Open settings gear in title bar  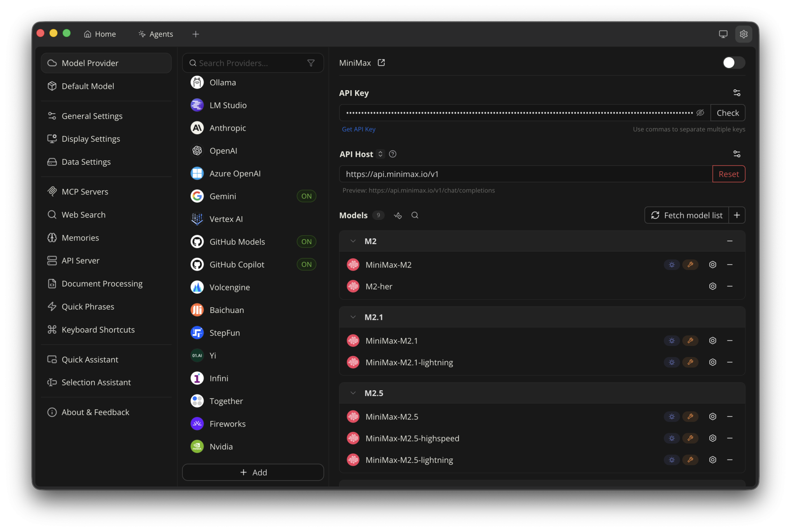743,34
